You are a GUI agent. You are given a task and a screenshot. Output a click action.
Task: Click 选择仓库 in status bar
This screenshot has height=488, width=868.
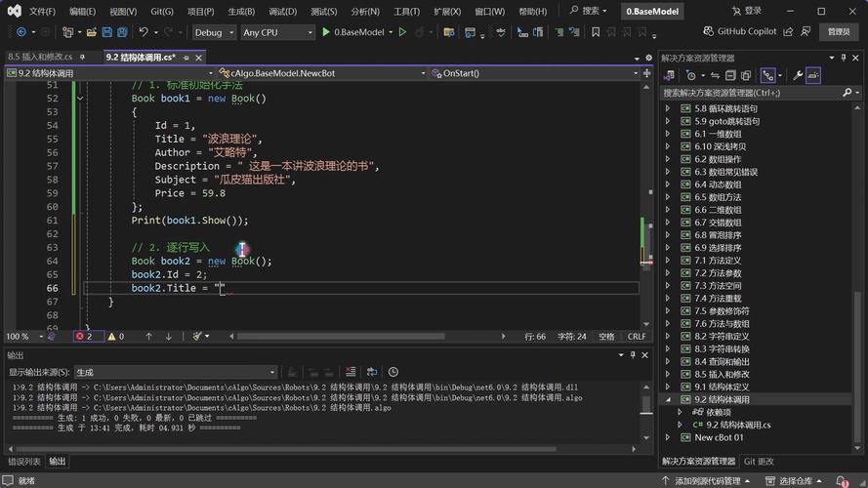coord(795,481)
